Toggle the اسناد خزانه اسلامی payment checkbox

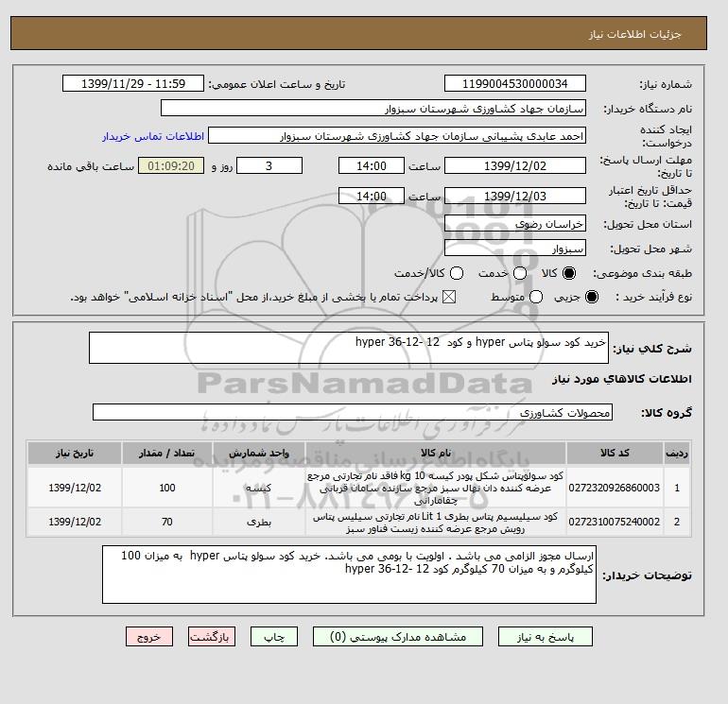(x=449, y=297)
